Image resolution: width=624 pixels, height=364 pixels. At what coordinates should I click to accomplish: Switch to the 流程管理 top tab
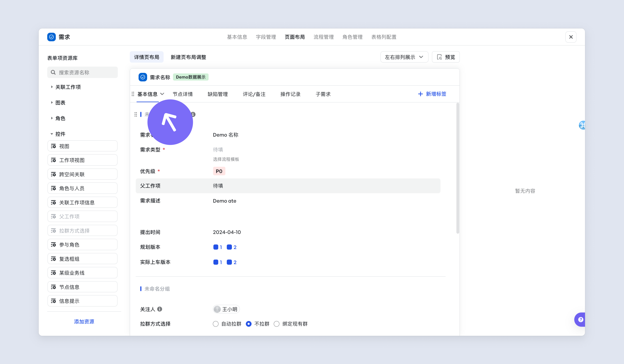pos(324,37)
